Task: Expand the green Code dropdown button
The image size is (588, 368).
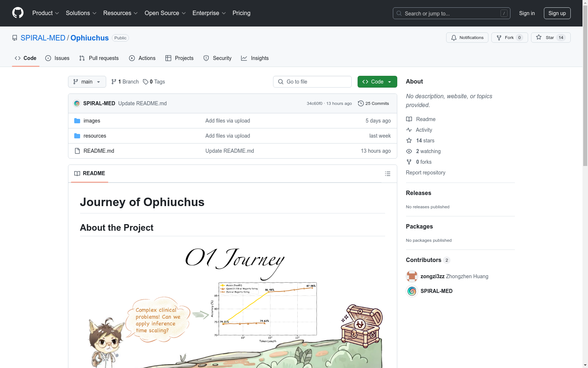Action: pos(377,82)
